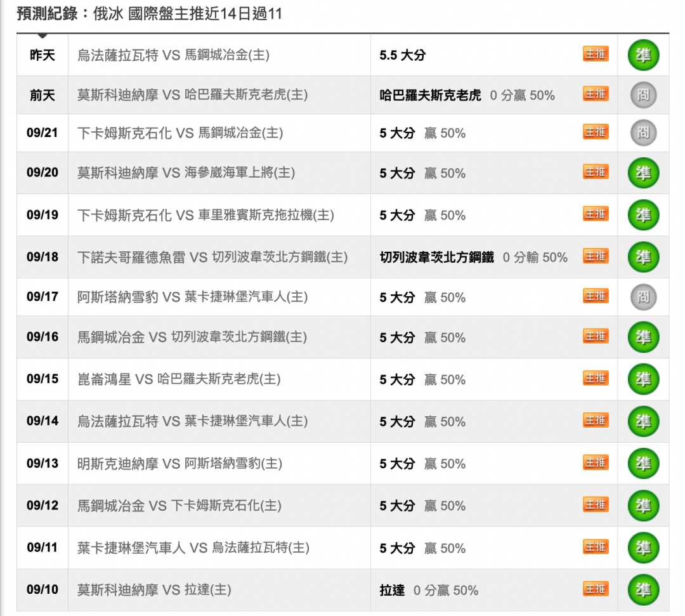Image resolution: width=685 pixels, height=616 pixels.
Task: Click the 09/21 date cell
Action: click(x=42, y=133)
